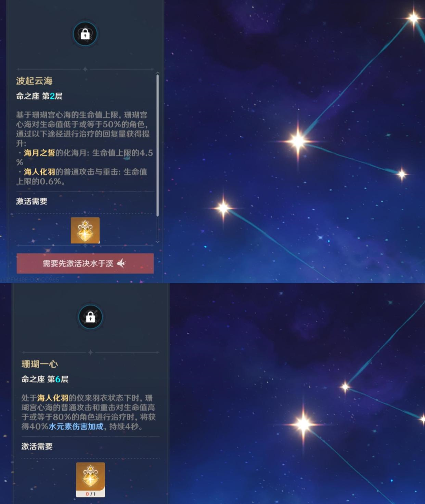Select the large bright star in the lower sky view
Screen dimensions: 425x504
pos(303,424)
